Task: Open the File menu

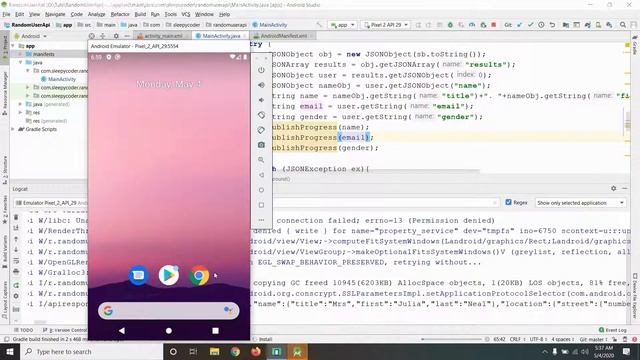Action: [x=6, y=14]
